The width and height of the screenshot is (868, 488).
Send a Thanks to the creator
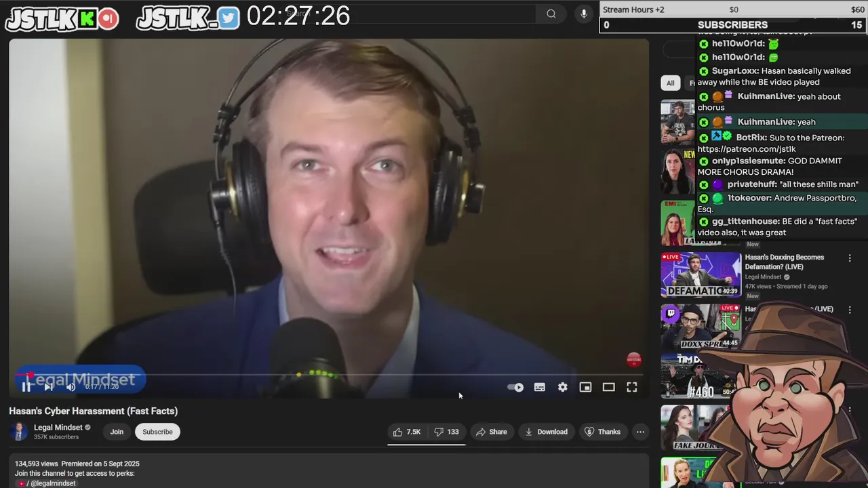603,432
